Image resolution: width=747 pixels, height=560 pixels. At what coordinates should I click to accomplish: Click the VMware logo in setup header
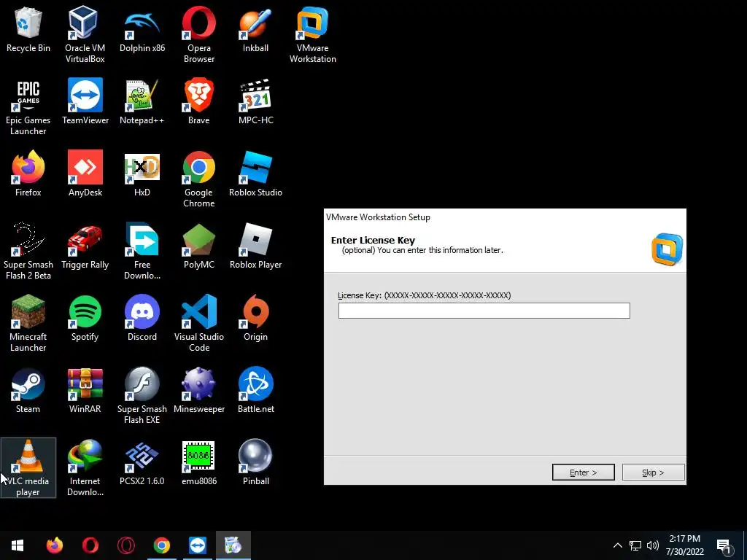click(x=667, y=249)
